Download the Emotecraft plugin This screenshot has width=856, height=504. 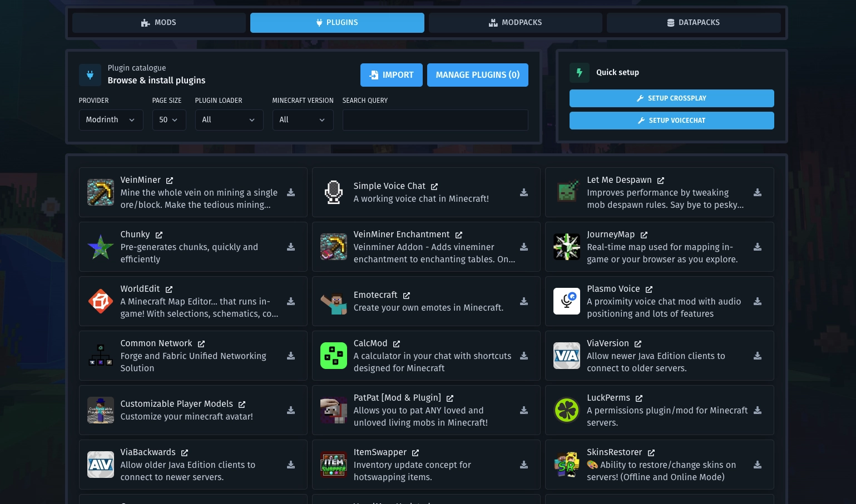524,301
